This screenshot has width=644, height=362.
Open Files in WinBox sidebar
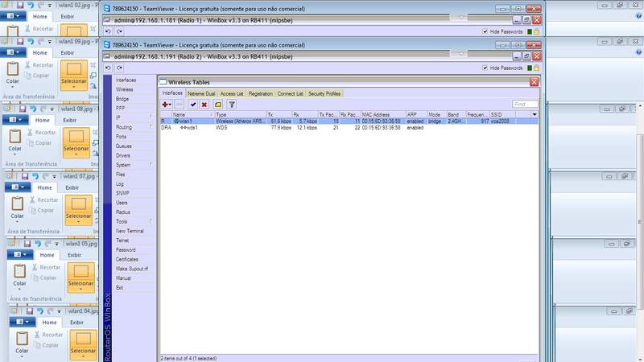click(x=120, y=175)
